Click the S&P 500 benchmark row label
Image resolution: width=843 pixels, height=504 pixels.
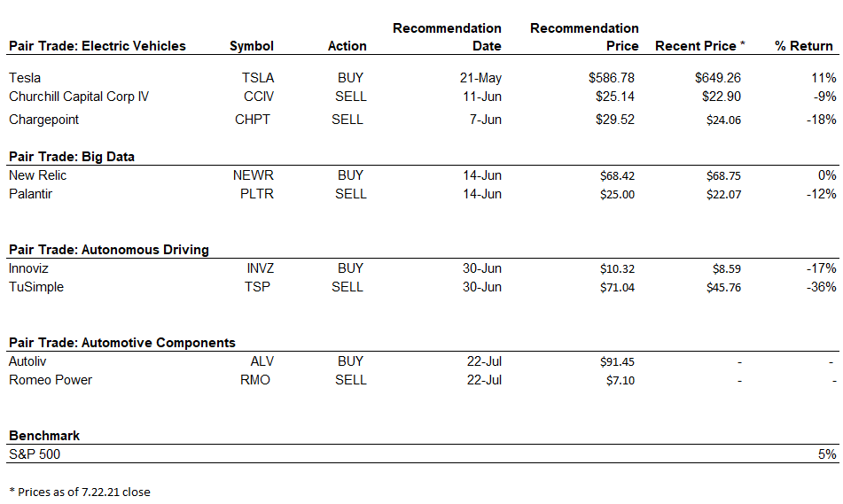click(x=35, y=454)
